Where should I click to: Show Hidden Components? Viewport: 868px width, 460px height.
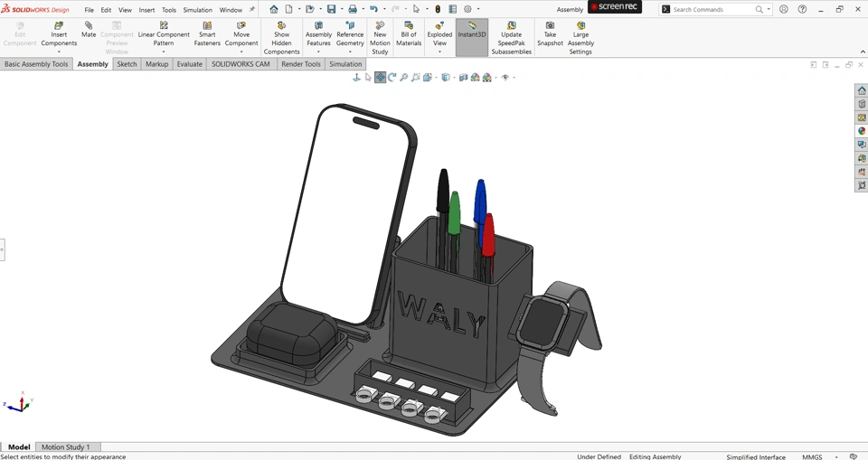click(281, 38)
